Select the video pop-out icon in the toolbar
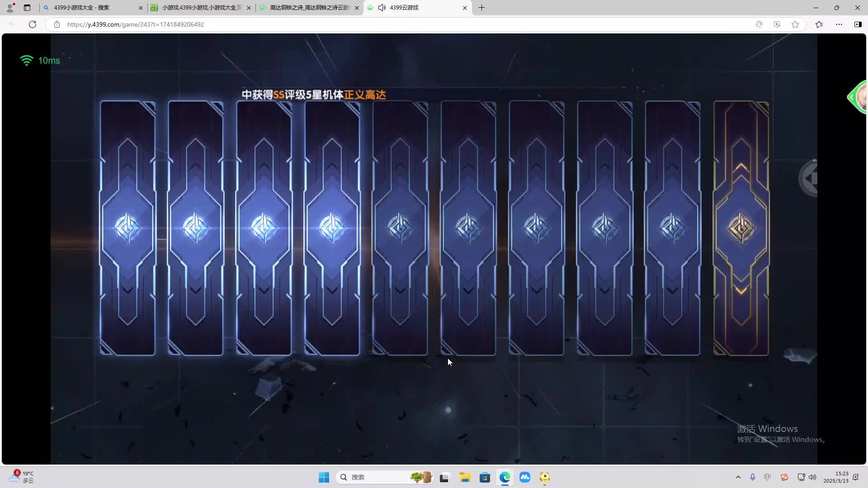 [777, 24]
